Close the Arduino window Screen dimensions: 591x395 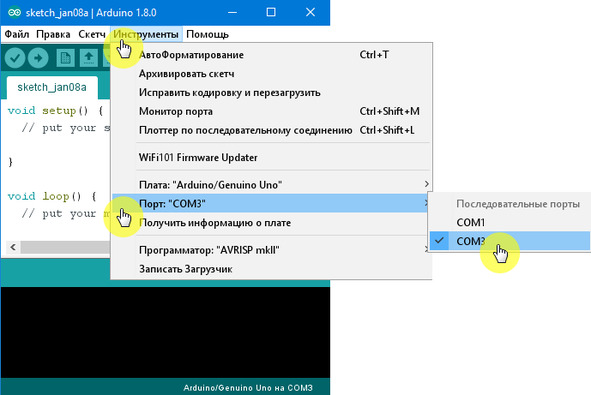(310, 12)
